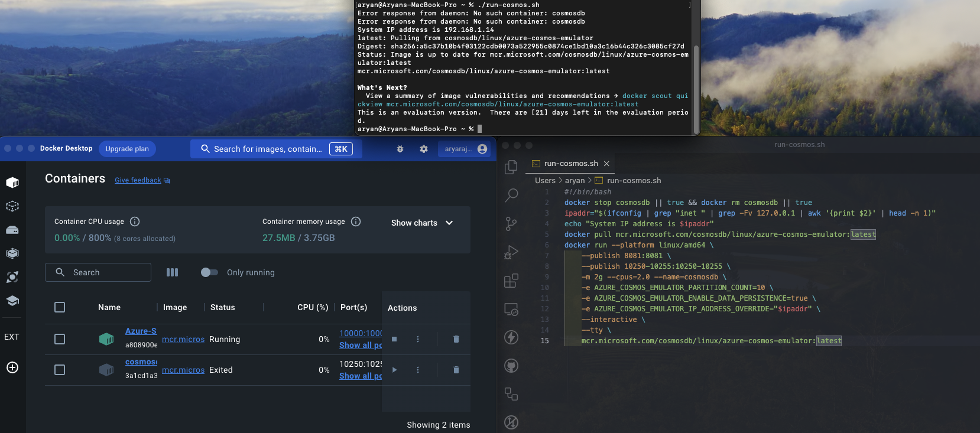View Container memory usage info icon
980x433 pixels.
coord(356,222)
